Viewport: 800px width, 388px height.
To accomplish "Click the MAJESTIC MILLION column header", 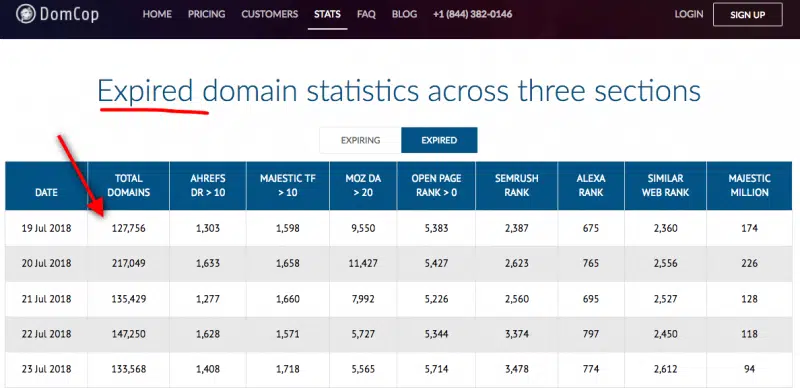I will (x=749, y=186).
